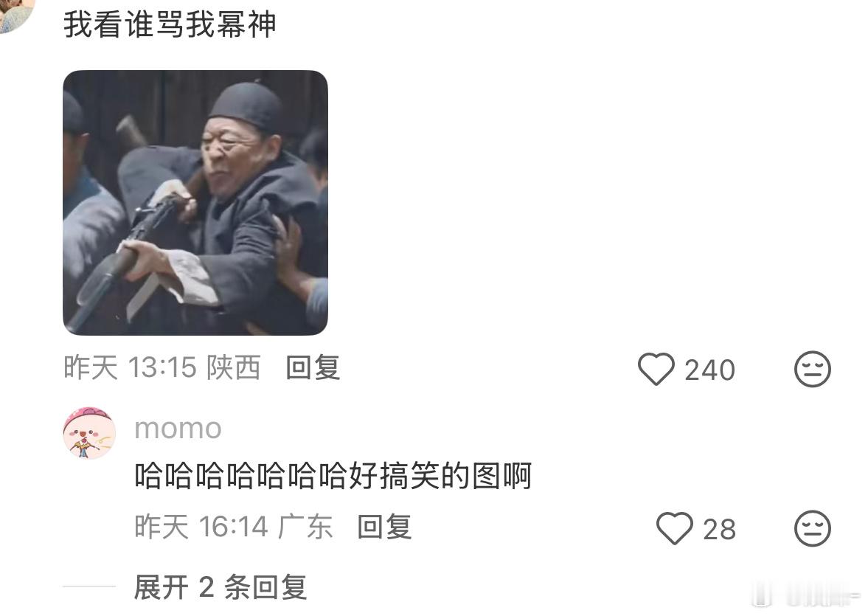
Task: Tap the dislike face beside 240 likes
Action: (x=812, y=369)
